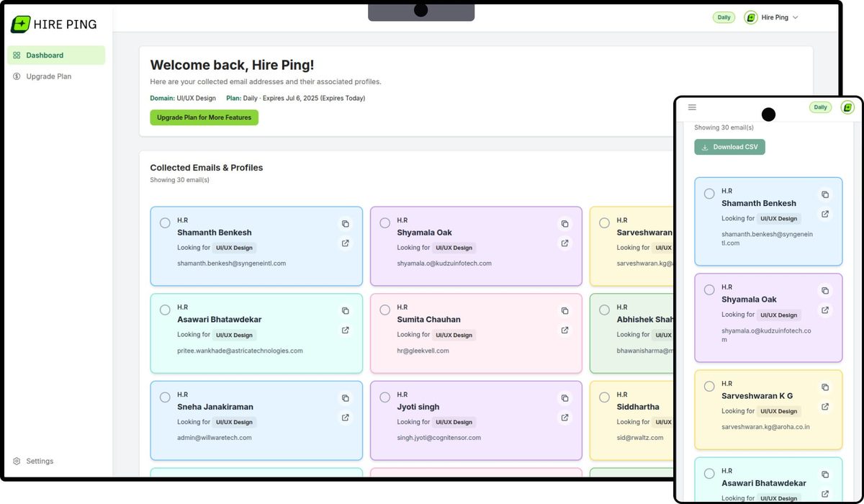The width and height of the screenshot is (864, 504).
Task: Click the desktop Daily plan badge
Action: click(724, 17)
